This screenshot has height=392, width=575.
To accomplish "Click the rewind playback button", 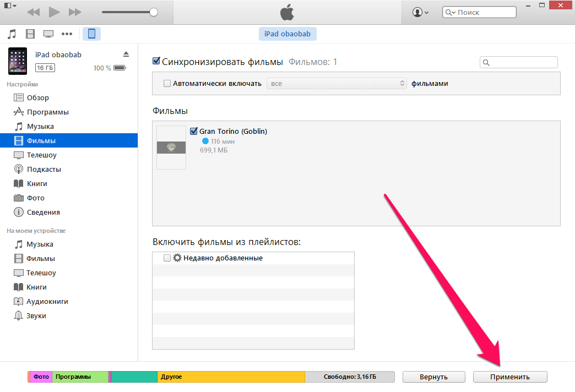I will click(x=34, y=12).
